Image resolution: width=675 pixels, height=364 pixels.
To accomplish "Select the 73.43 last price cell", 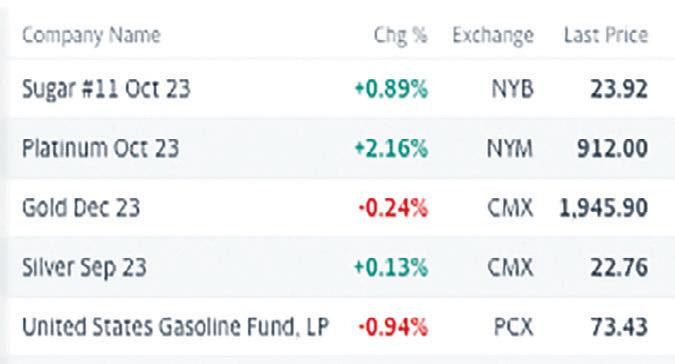I will point(619,327).
